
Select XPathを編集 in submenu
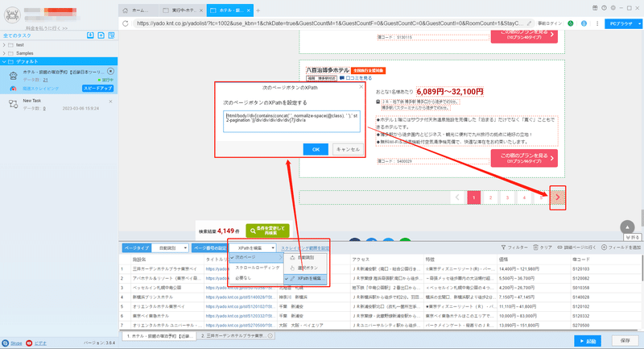(x=306, y=279)
